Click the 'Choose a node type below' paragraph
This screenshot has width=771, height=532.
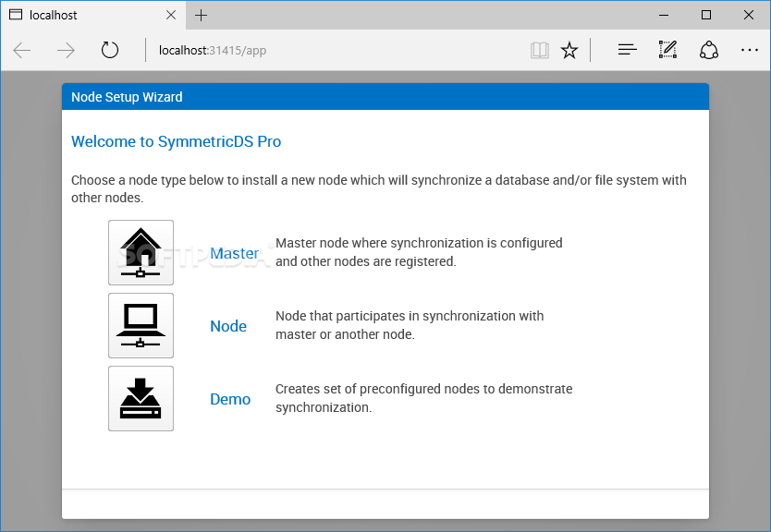(379, 188)
